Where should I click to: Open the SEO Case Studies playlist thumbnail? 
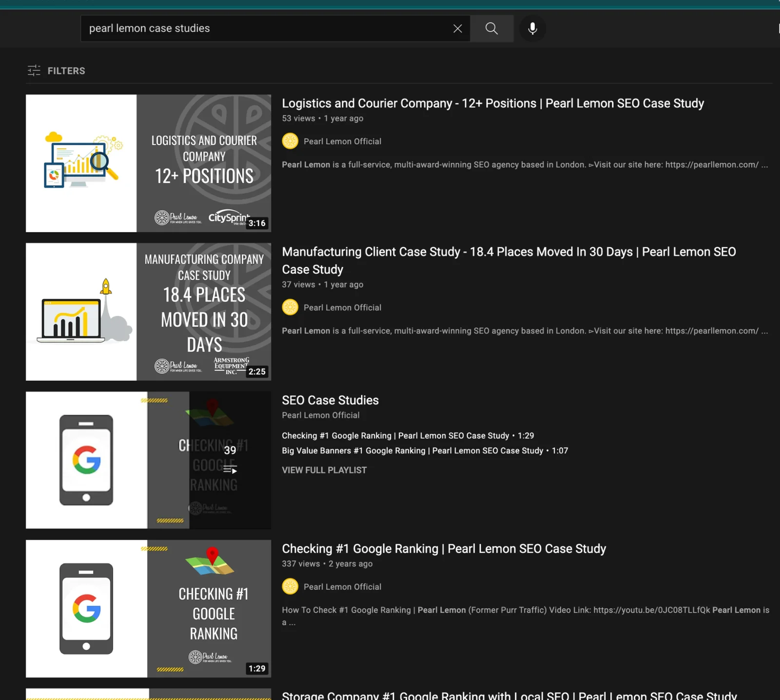148,460
